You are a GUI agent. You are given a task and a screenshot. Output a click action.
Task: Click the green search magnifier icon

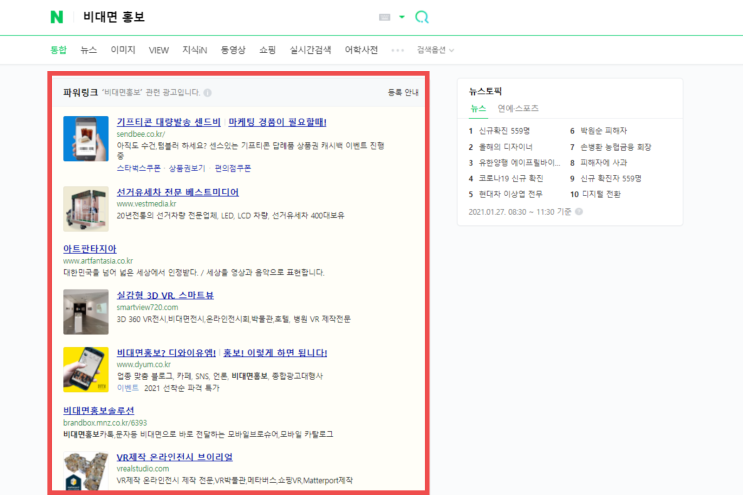tap(422, 17)
